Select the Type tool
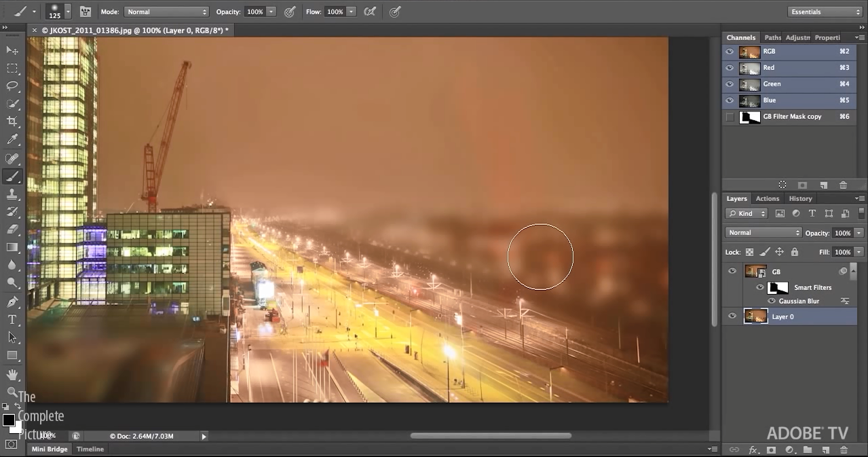This screenshot has height=457, width=868. pos(12,319)
